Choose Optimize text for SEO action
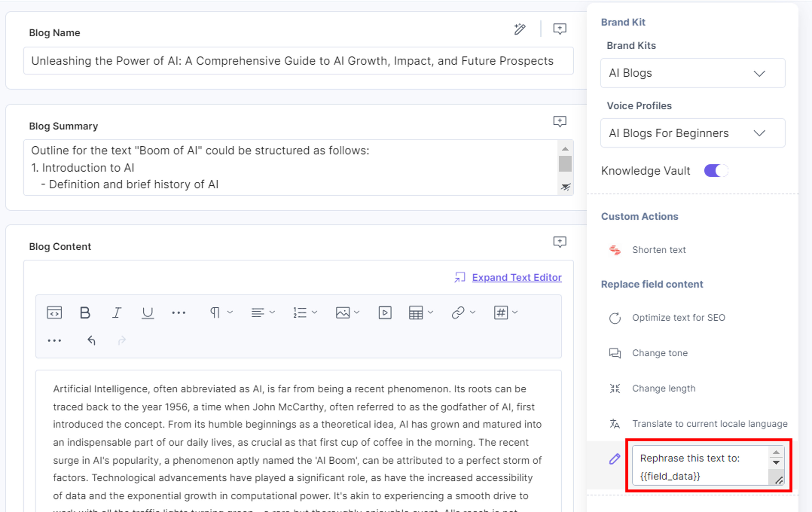The height and width of the screenshot is (512, 812). pos(678,318)
